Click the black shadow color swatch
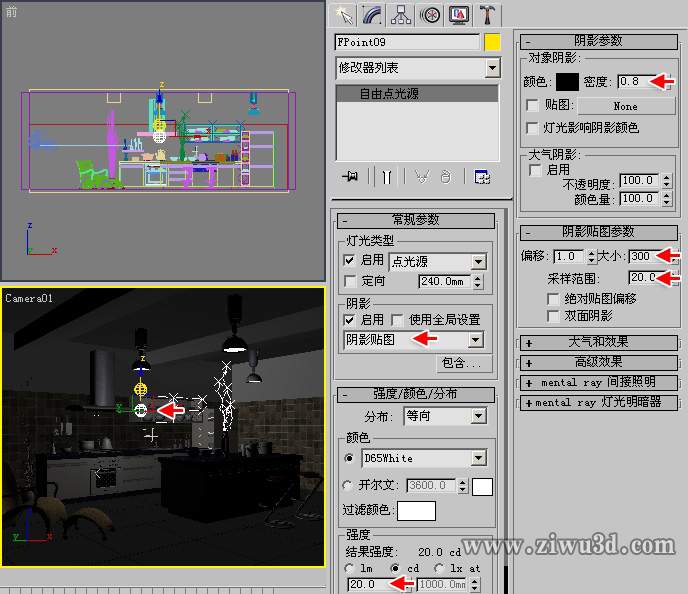Screen dimensions: 688x594 pos(567,81)
